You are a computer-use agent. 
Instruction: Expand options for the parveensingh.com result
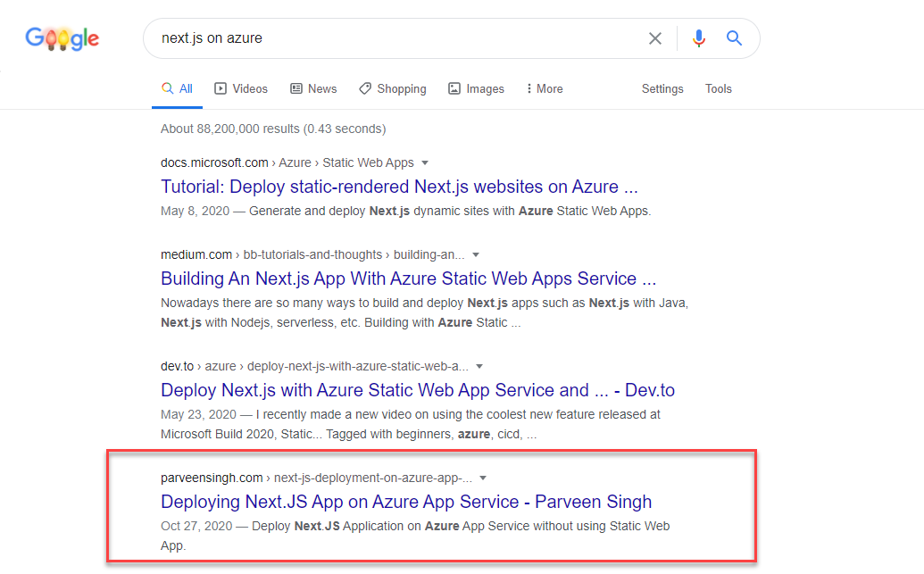[483, 478]
